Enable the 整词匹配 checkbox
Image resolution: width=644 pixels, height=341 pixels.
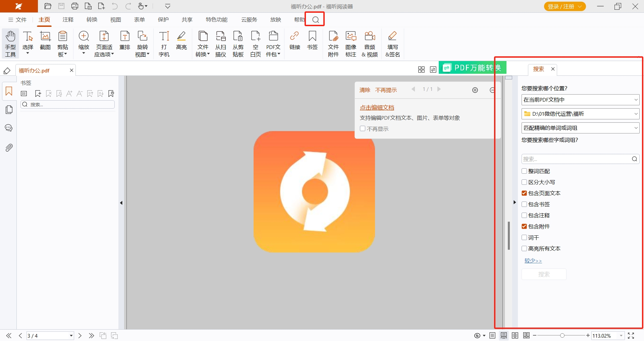(524, 171)
